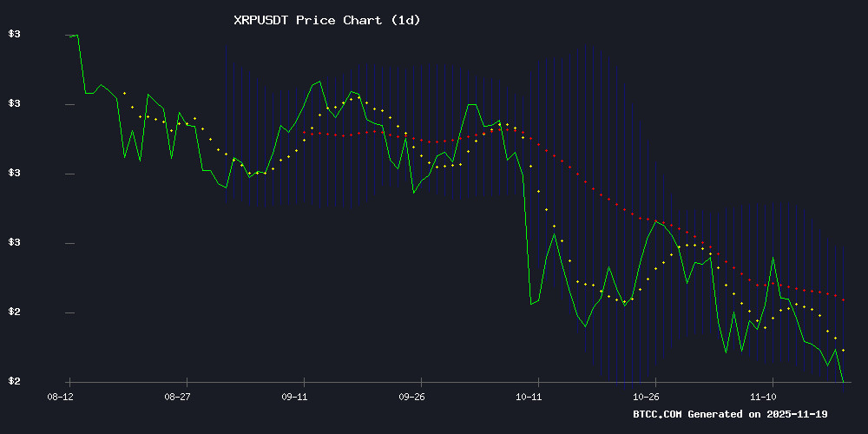Image resolution: width=868 pixels, height=434 pixels.
Task: Click the XRPUSDT Price Chart title
Action: pos(327,19)
